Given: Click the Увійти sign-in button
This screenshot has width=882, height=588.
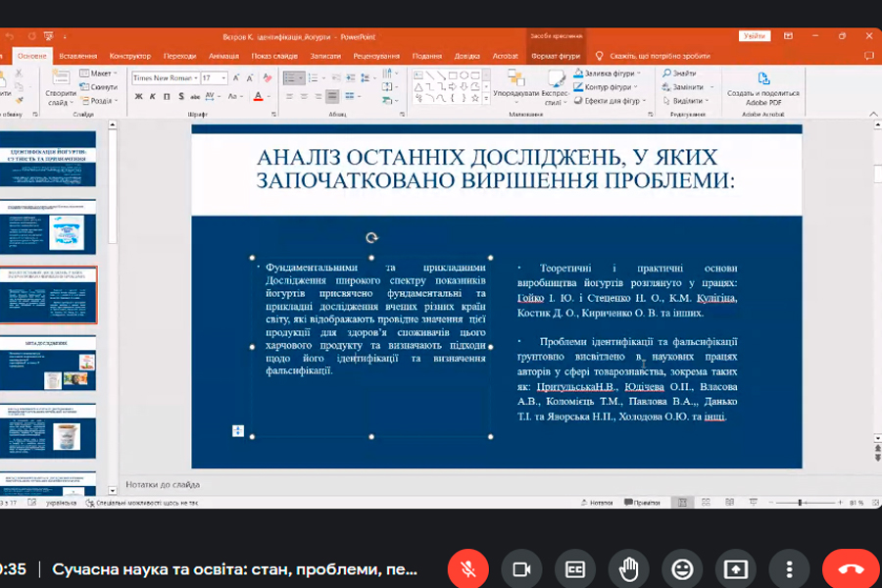Looking at the screenshot, I should pos(755,35).
